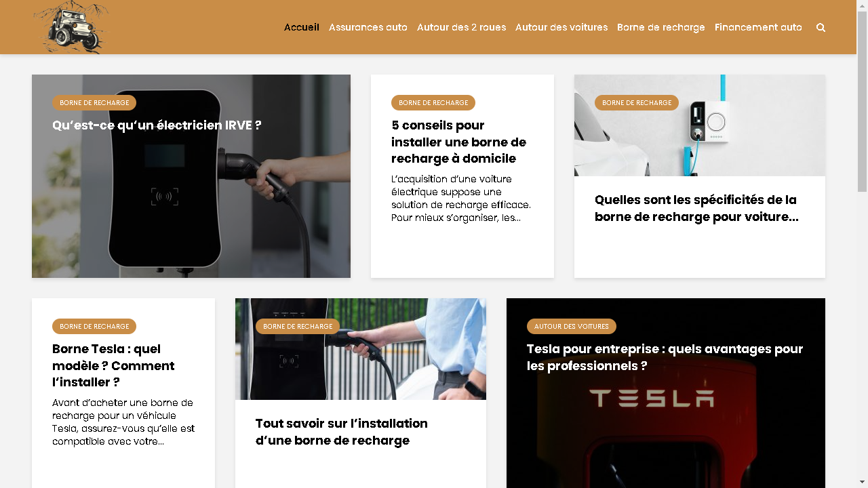Open Borne Tesla quel modèle article
The image size is (868, 488).
pos(113,365)
